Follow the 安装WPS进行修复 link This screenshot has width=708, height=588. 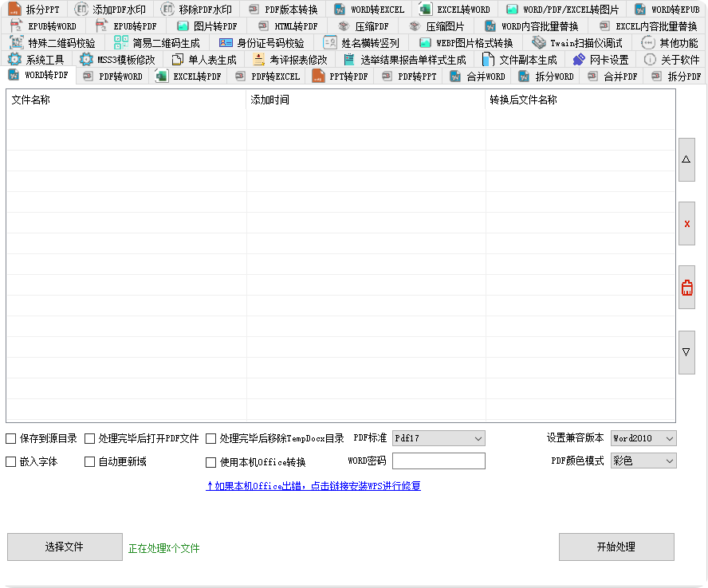(313, 485)
